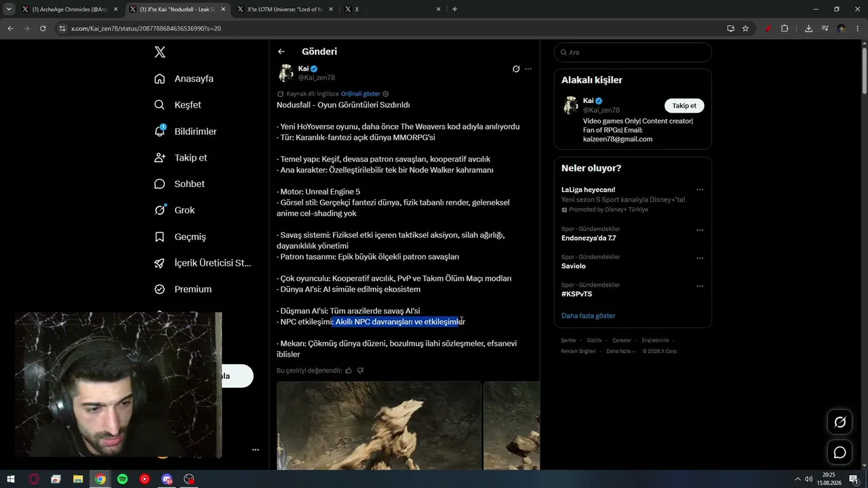The width and height of the screenshot is (868, 488).
Task: Close the ArcheAge Chronicles tab
Action: (x=115, y=9)
